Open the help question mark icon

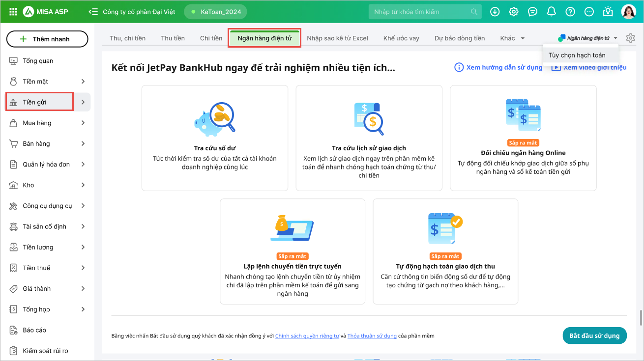(570, 11)
